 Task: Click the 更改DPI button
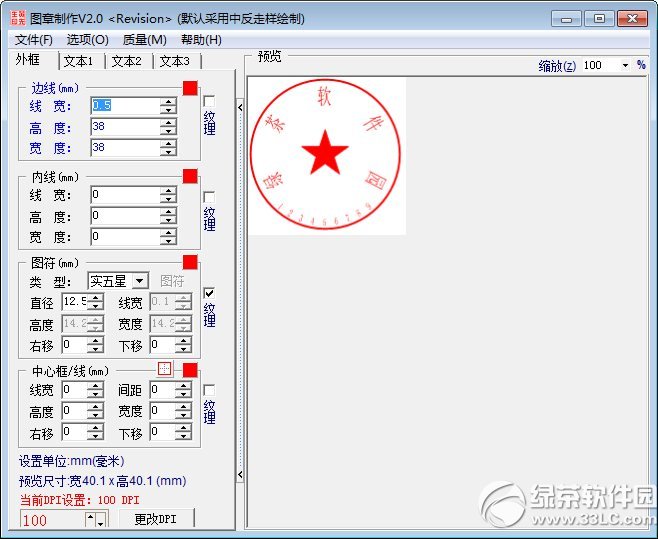pos(156,519)
